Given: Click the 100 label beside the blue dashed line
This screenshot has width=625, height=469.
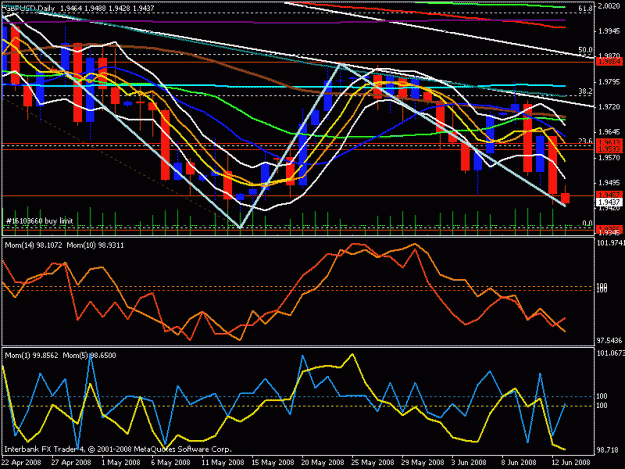Looking at the screenshot, I should (602, 396).
